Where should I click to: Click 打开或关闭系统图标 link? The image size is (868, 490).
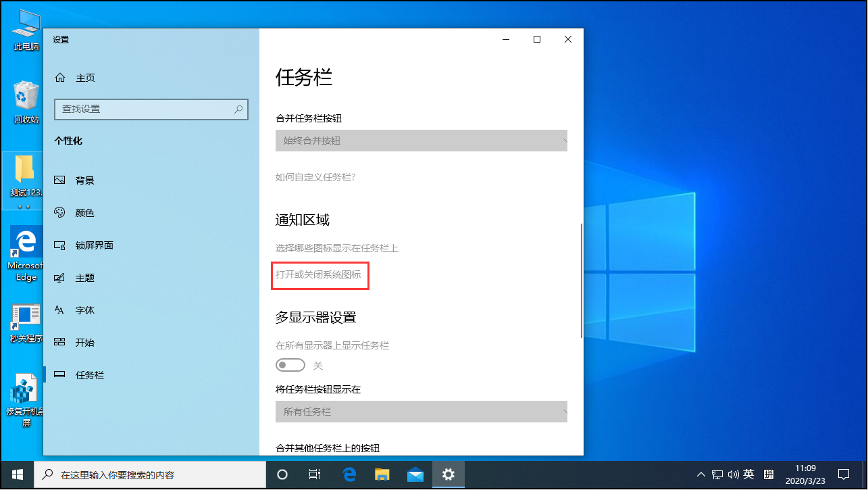[320, 275]
